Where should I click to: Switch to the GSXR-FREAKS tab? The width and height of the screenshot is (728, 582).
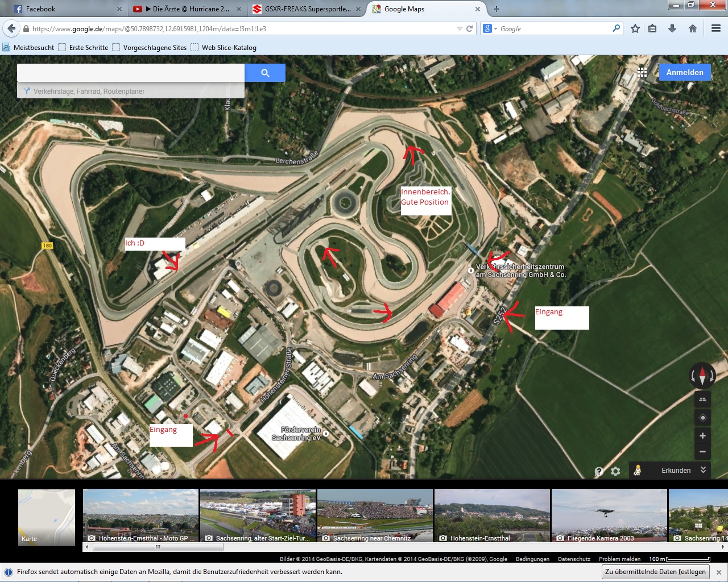[x=307, y=9]
